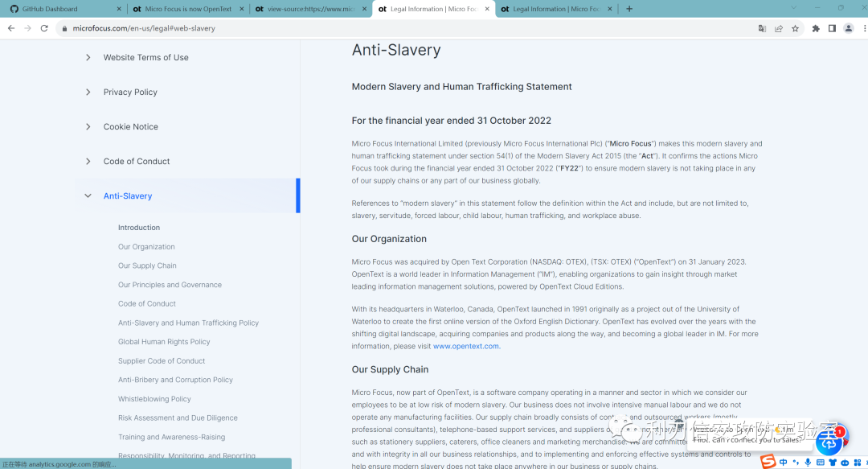Open the translate page icon
This screenshot has width=868, height=469.
(762, 28)
